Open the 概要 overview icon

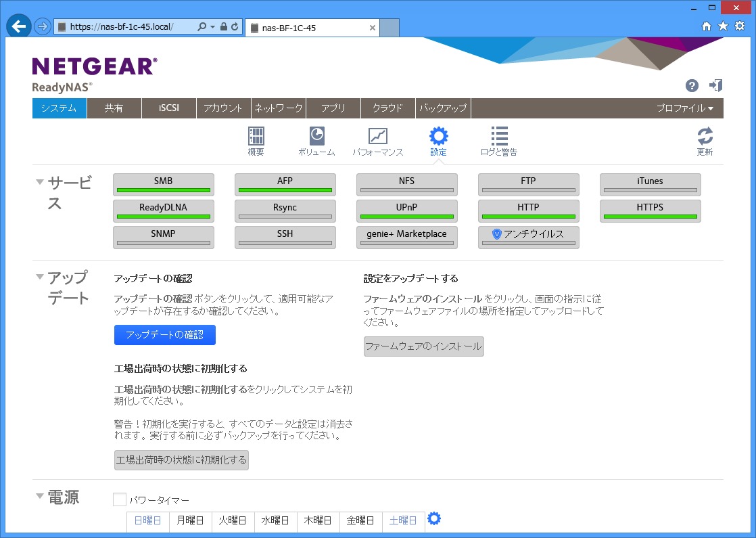256,136
